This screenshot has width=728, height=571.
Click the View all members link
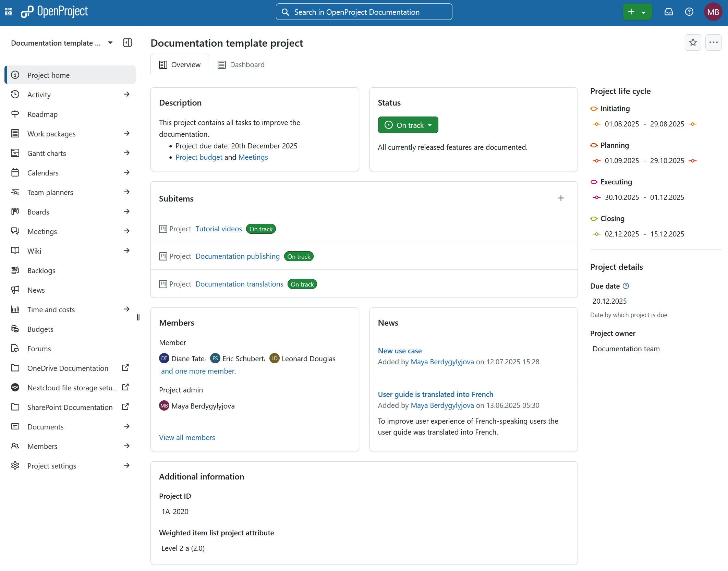click(187, 437)
